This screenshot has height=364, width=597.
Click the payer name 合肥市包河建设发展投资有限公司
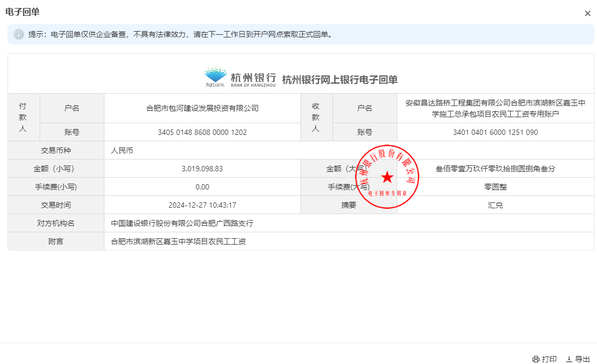pyautogui.click(x=202, y=108)
